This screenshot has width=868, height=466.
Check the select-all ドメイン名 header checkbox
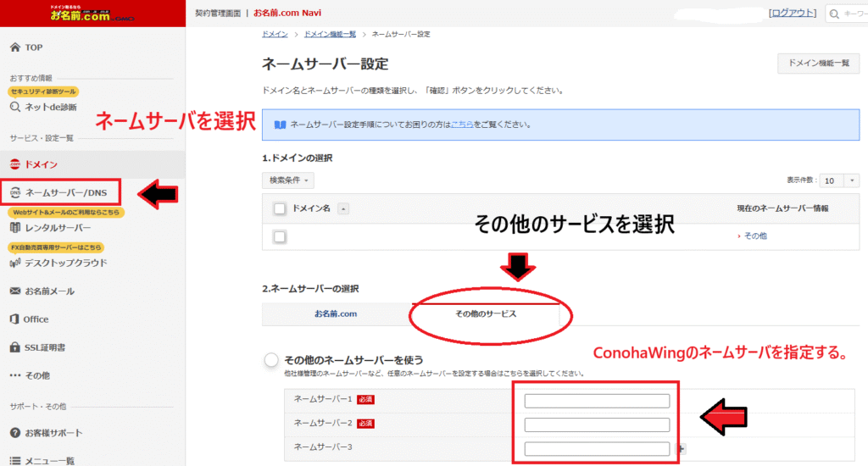click(280, 208)
